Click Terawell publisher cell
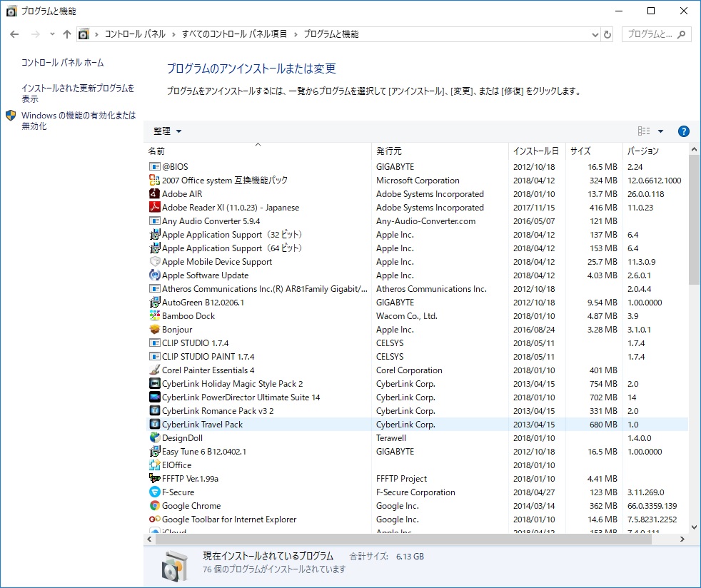This screenshot has width=701, height=588. 391,438
